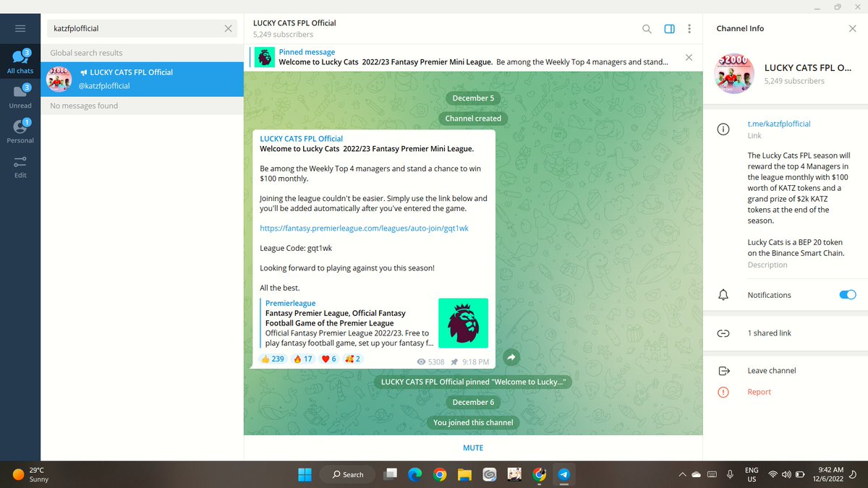
Task: Click the December 6 date badge
Action: coord(473,403)
